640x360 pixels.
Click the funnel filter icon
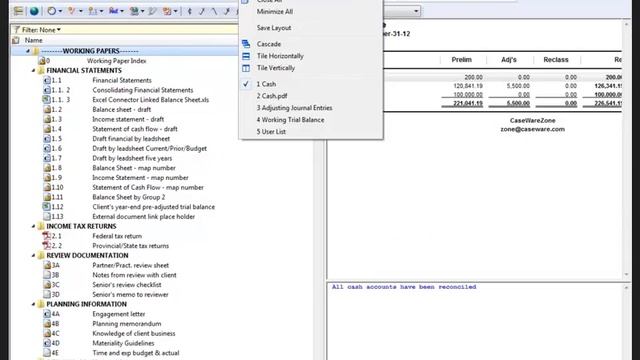[x=16, y=30]
